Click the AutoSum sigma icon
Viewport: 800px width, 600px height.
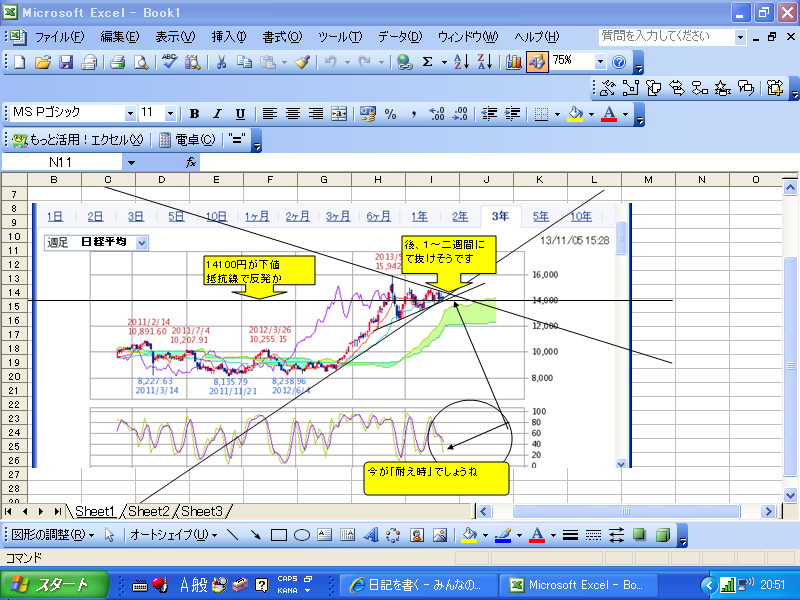[x=428, y=62]
